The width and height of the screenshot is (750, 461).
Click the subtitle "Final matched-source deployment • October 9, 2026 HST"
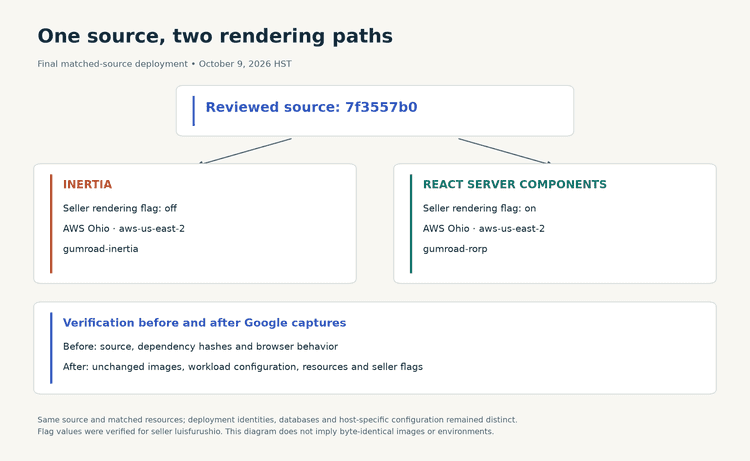(165, 64)
